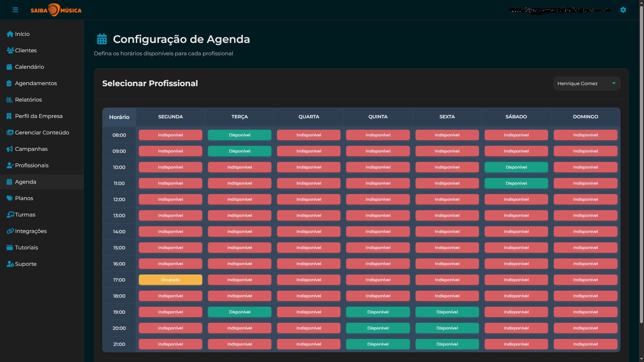Click the page vertical scrollbar
644x362 pixels.
(641, 164)
